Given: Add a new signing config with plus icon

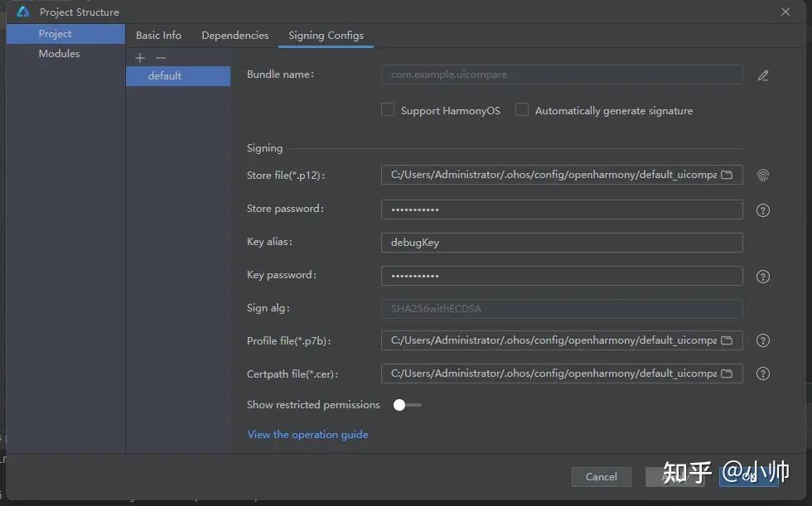Looking at the screenshot, I should 139,58.
